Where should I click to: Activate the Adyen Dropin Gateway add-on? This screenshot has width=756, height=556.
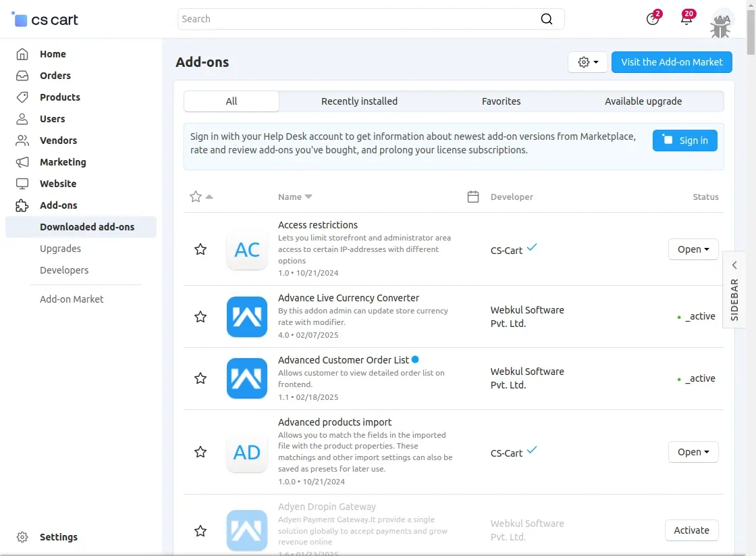(x=691, y=530)
